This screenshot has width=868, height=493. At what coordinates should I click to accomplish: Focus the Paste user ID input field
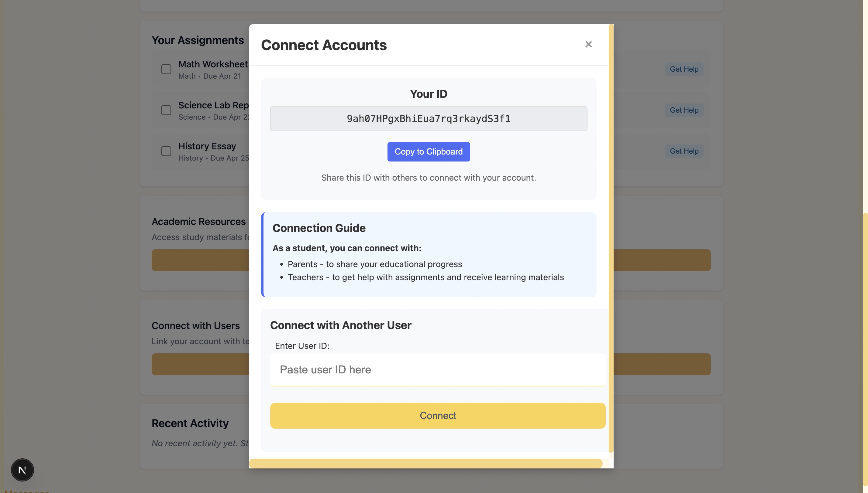coord(437,370)
